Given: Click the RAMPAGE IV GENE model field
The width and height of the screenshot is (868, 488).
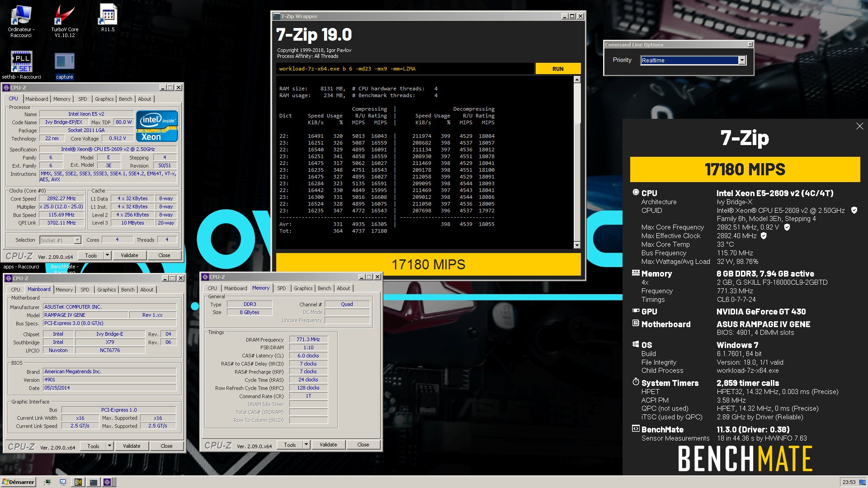Looking at the screenshot, I should [x=85, y=315].
